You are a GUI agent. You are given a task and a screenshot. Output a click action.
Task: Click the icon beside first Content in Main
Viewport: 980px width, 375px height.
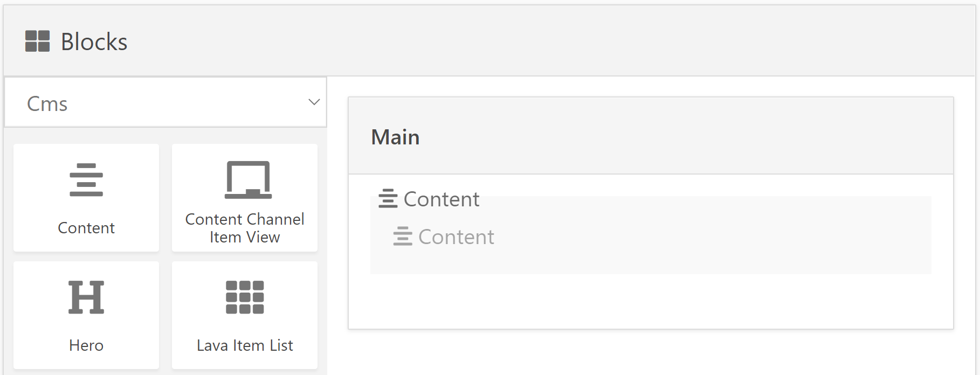pos(388,199)
